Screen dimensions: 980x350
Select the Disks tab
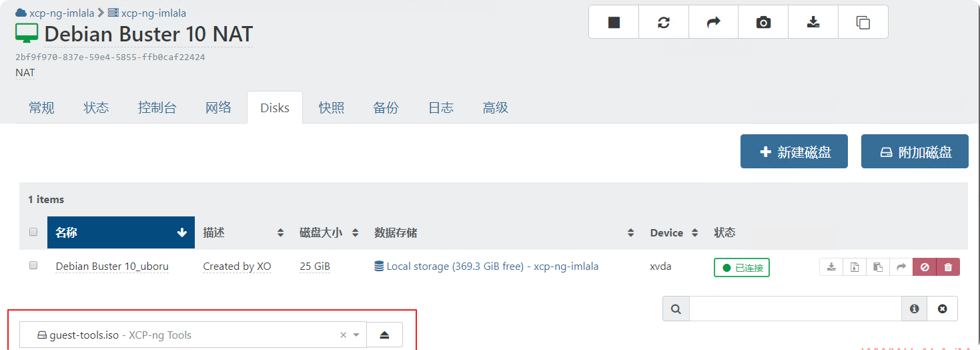point(275,108)
